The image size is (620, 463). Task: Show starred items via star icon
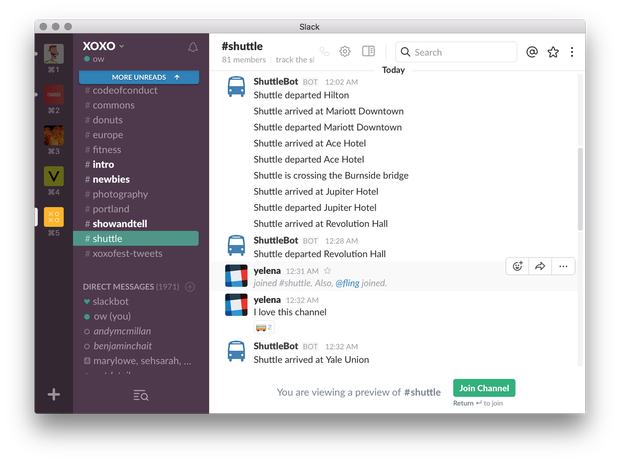click(x=553, y=52)
